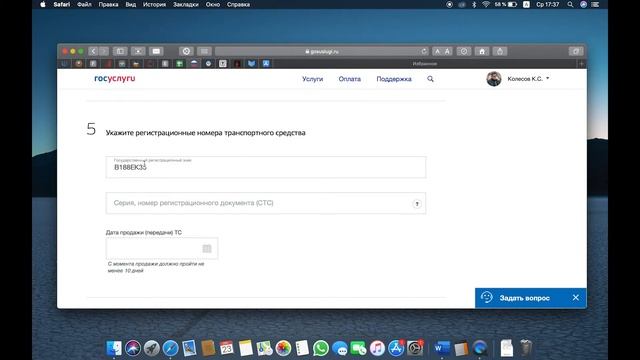Image resolution: width=640 pixels, height=360 pixels.
Task: Close the Задать вопрос chat widget
Action: point(576,298)
